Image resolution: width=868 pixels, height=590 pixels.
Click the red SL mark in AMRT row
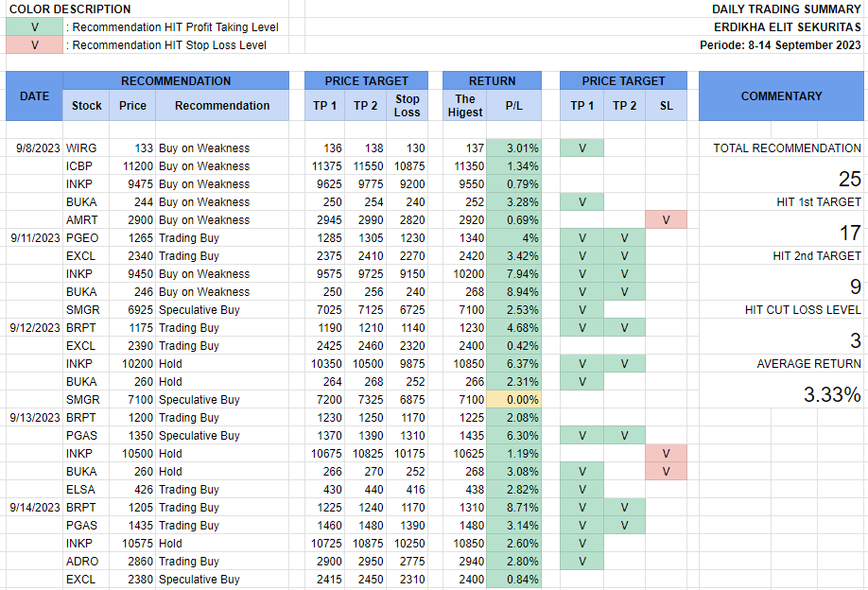coord(666,220)
